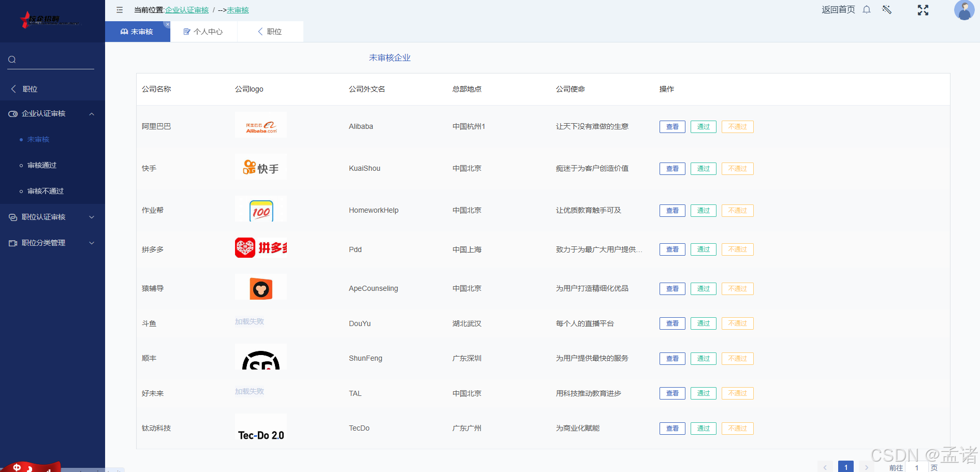
Task: Click the 猿辅导 logo thumbnail
Action: click(x=261, y=287)
